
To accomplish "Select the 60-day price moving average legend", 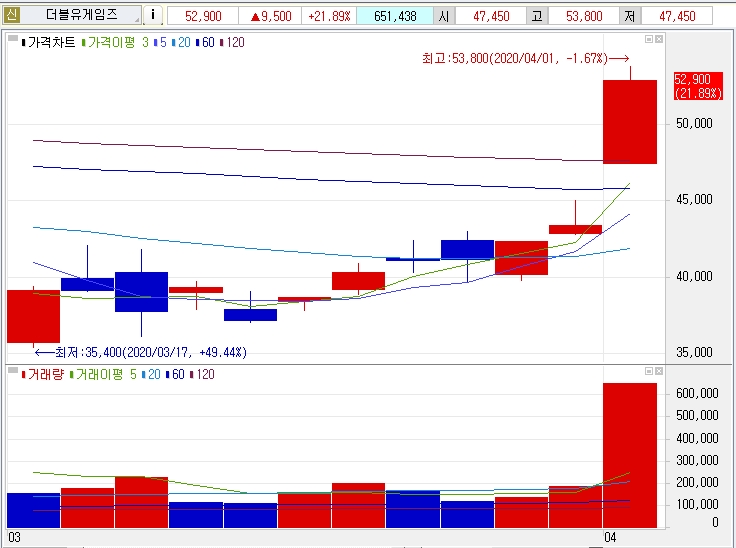I will 206,42.
